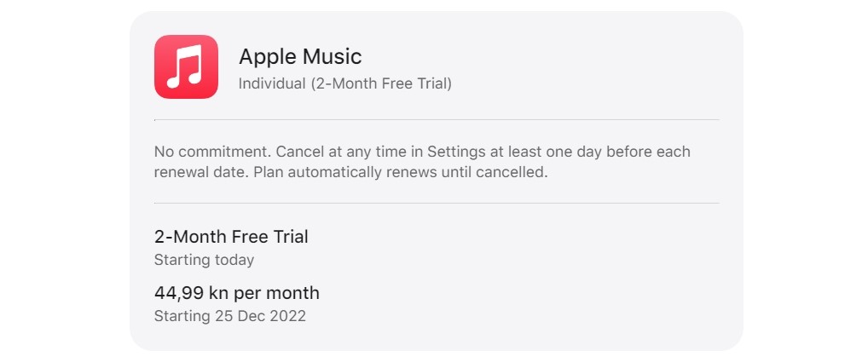868x362 pixels.
Task: Click the divider line above the plan details
Action: (x=437, y=203)
